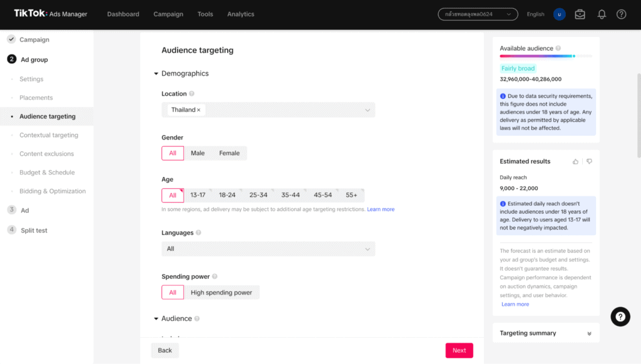641x364 pixels.
Task: Select the 18-24 age range
Action: click(x=227, y=195)
